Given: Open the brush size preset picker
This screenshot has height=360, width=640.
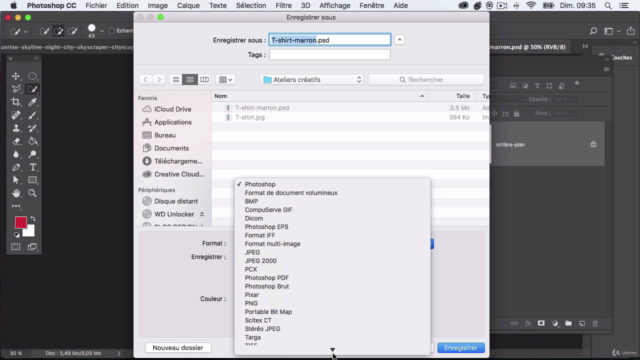Looking at the screenshot, I should pyautogui.click(x=102, y=31).
